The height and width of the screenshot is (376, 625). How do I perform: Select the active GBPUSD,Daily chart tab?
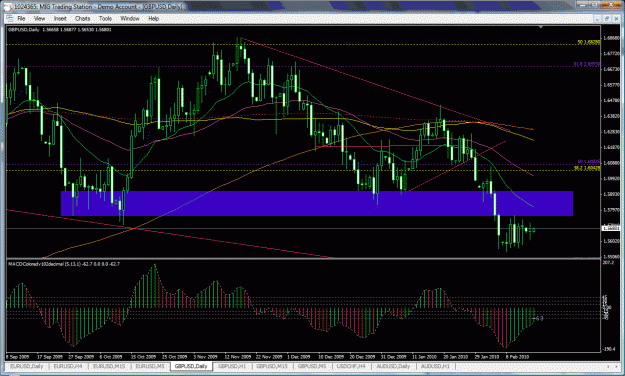click(x=191, y=366)
